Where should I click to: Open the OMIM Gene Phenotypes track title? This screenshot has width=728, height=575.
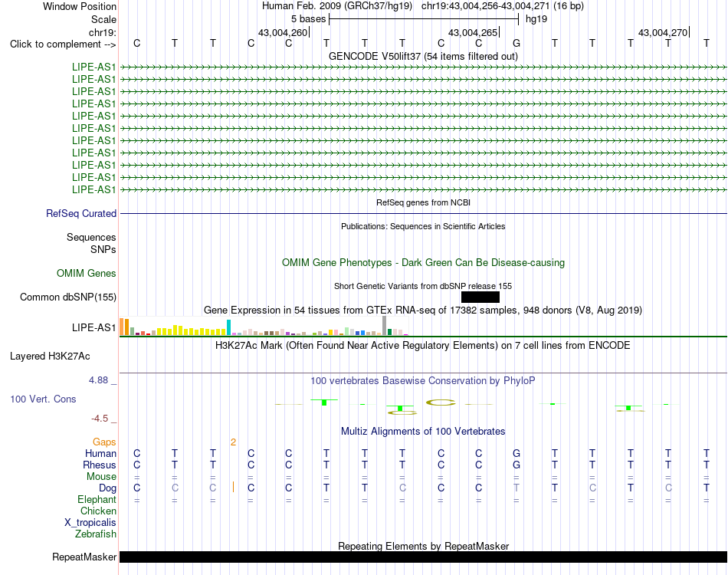click(423, 262)
